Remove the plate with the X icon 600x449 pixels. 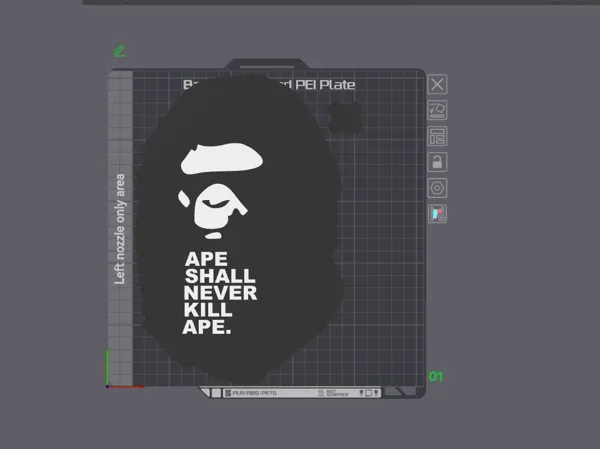pos(437,84)
